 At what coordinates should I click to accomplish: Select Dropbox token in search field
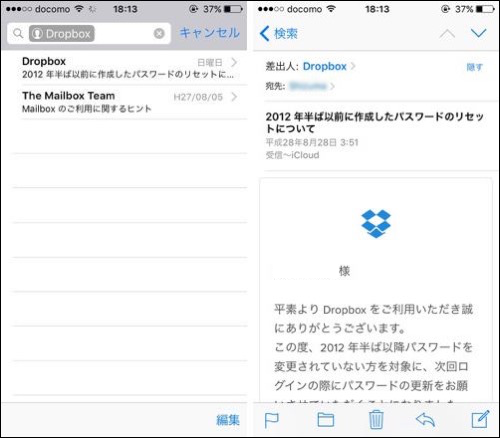(x=62, y=34)
